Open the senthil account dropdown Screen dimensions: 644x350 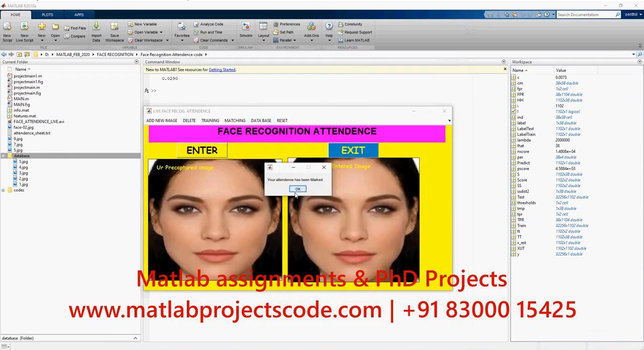pos(632,15)
